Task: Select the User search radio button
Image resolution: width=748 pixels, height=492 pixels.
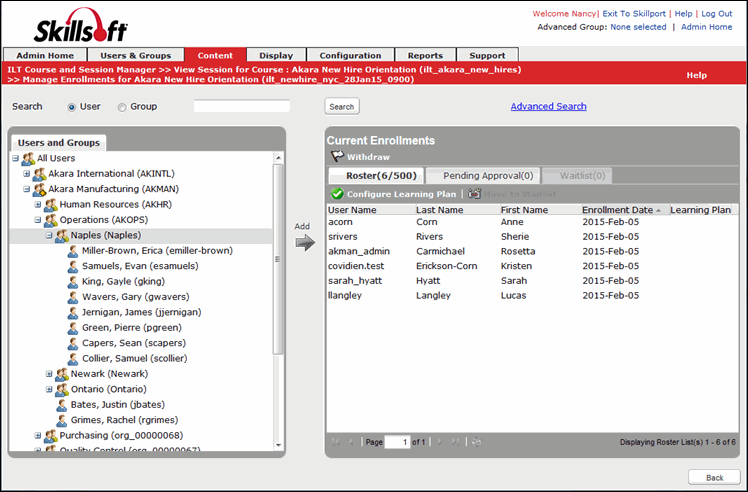Action: (72, 107)
